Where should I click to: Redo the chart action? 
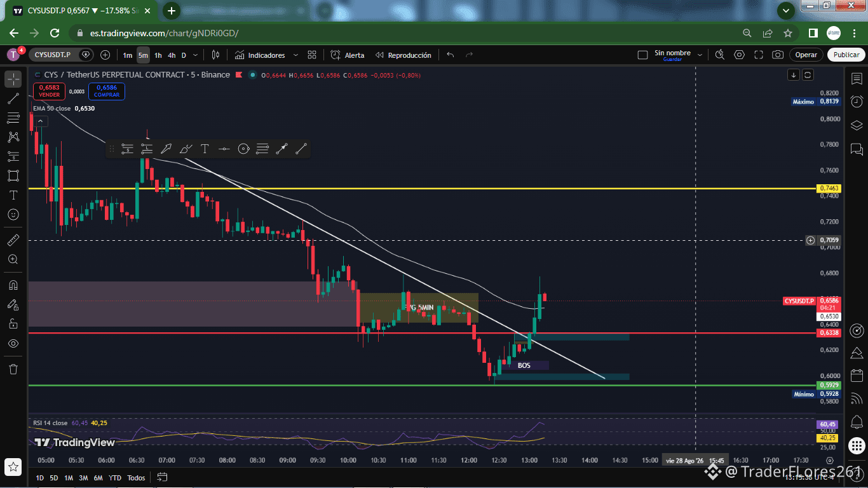click(x=470, y=55)
